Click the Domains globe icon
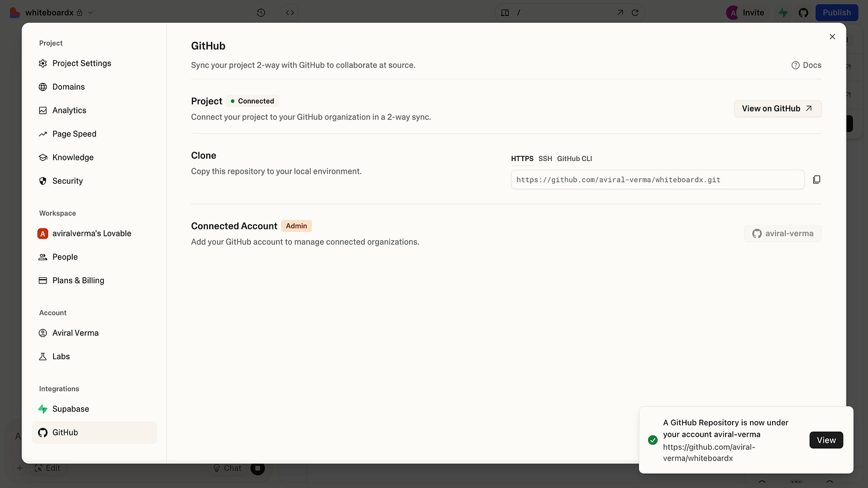Viewport: 868px width, 488px height. click(x=43, y=87)
